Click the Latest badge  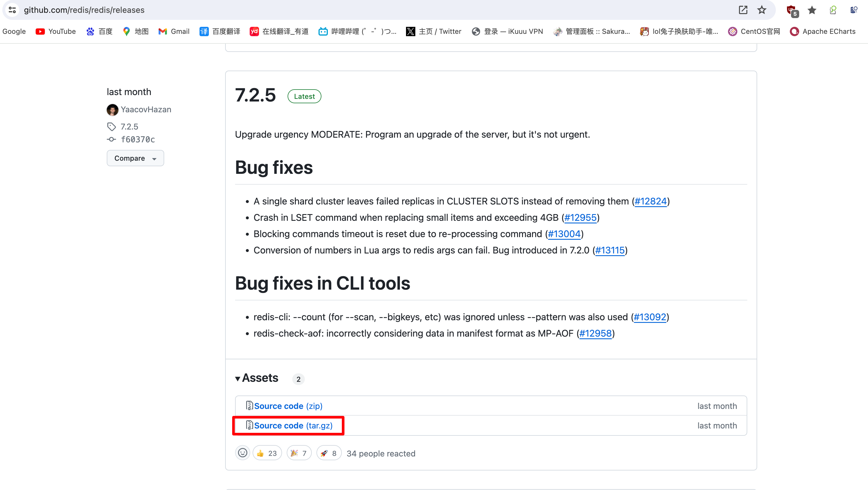click(x=304, y=96)
